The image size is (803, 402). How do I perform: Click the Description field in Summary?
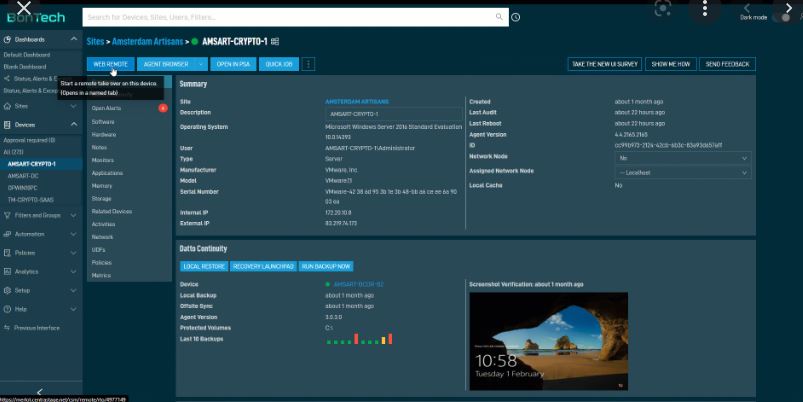pyautogui.click(x=394, y=114)
